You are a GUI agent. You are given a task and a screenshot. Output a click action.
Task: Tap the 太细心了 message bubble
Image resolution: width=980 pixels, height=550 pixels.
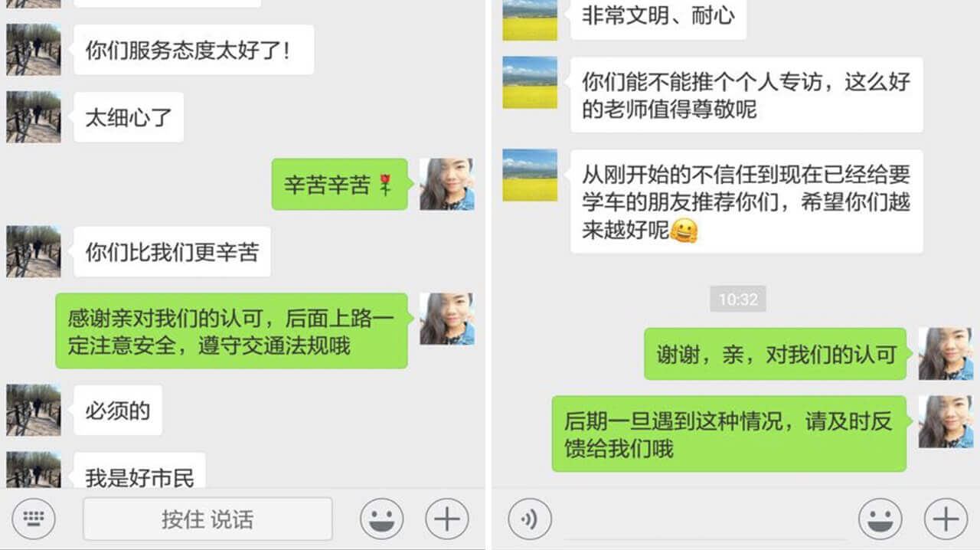coord(127,117)
